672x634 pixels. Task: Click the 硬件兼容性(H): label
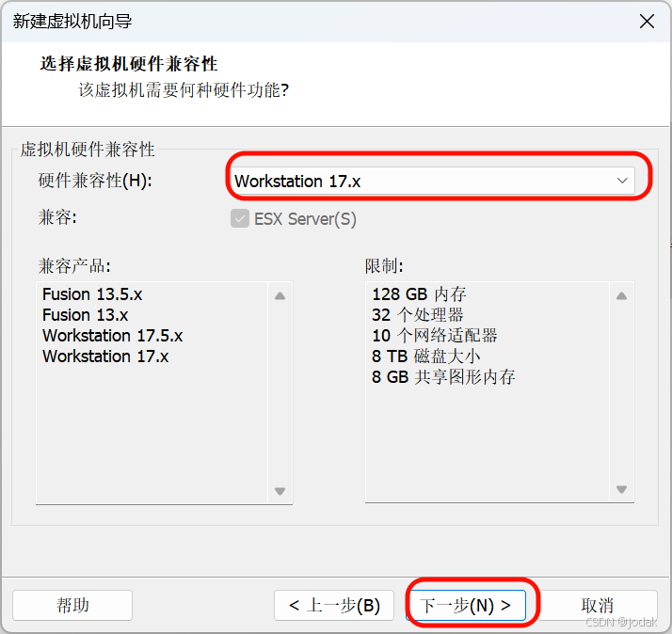[x=95, y=181]
